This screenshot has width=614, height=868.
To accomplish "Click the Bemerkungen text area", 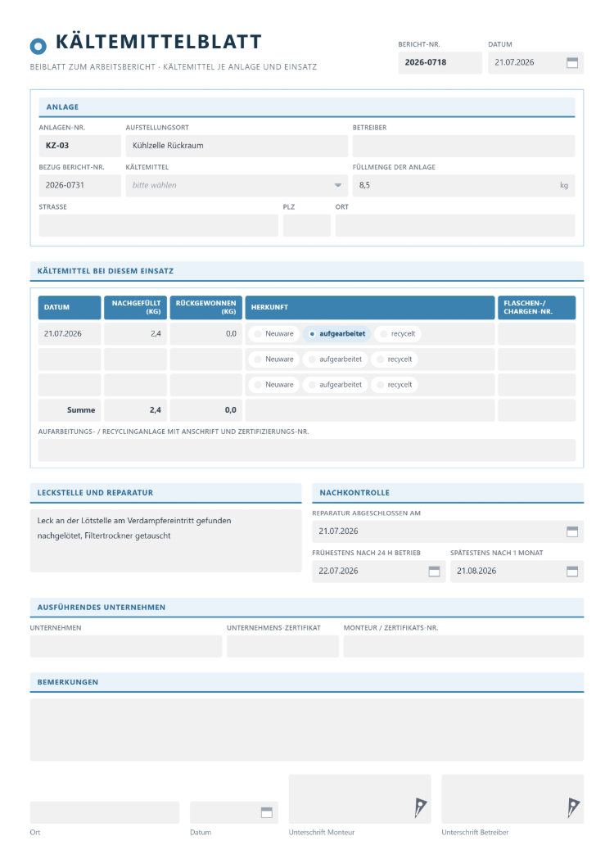I will point(307,730).
